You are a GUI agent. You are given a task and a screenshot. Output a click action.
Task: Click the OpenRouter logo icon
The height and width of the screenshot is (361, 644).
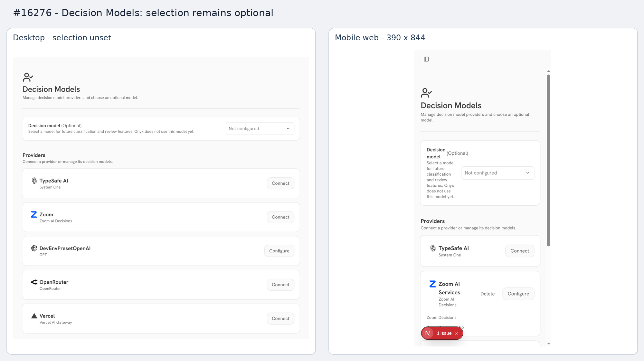34,282
